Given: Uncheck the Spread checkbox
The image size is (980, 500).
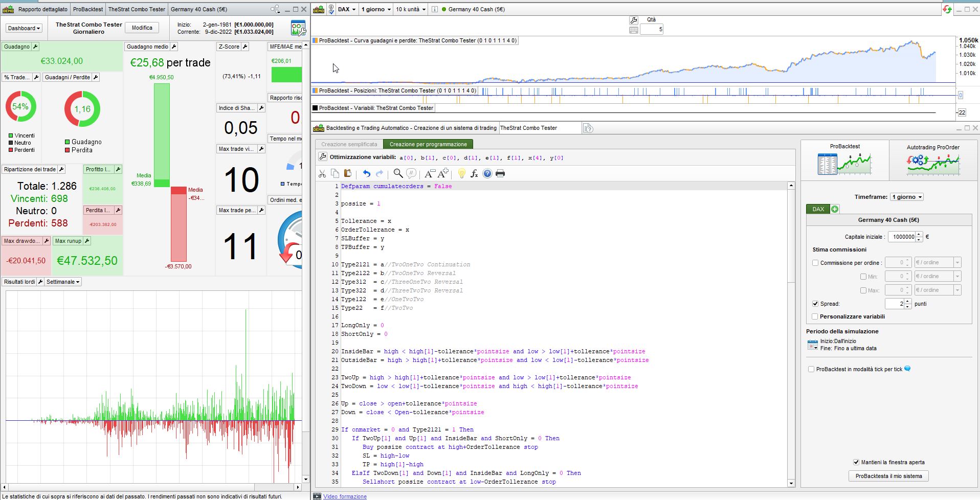Looking at the screenshot, I should click(x=815, y=304).
